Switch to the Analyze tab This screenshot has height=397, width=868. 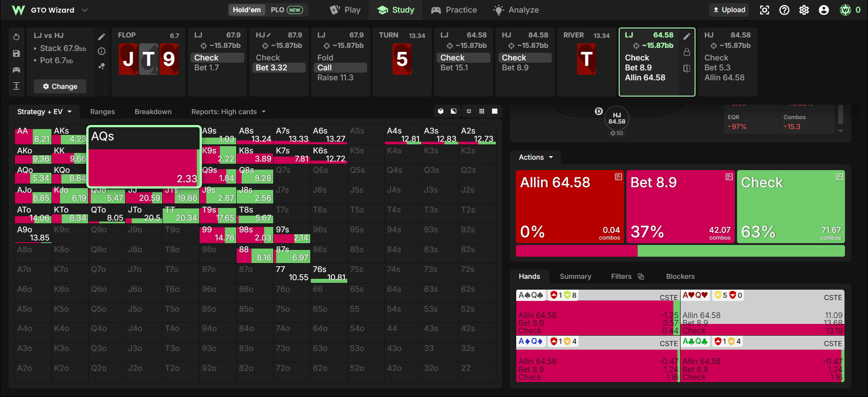tap(516, 10)
